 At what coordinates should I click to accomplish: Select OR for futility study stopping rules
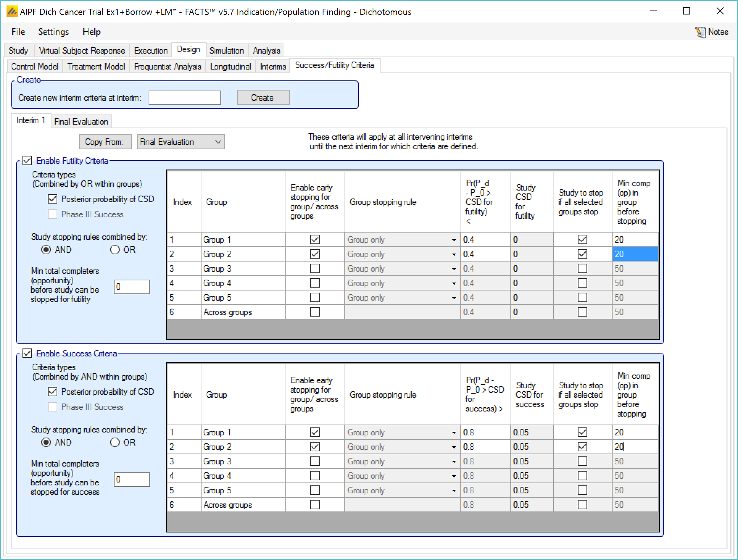[115, 250]
